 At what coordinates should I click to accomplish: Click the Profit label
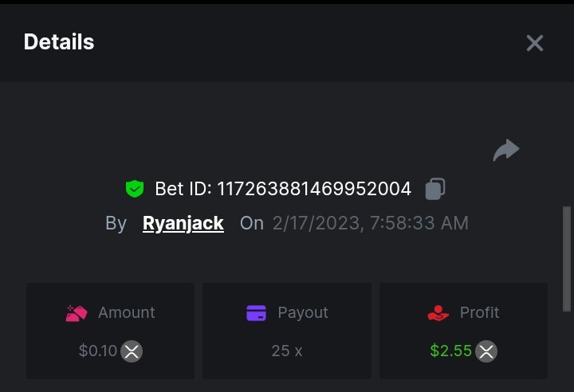pos(480,313)
